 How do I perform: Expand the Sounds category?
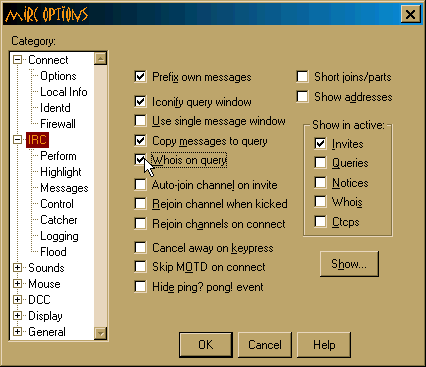click(x=17, y=268)
